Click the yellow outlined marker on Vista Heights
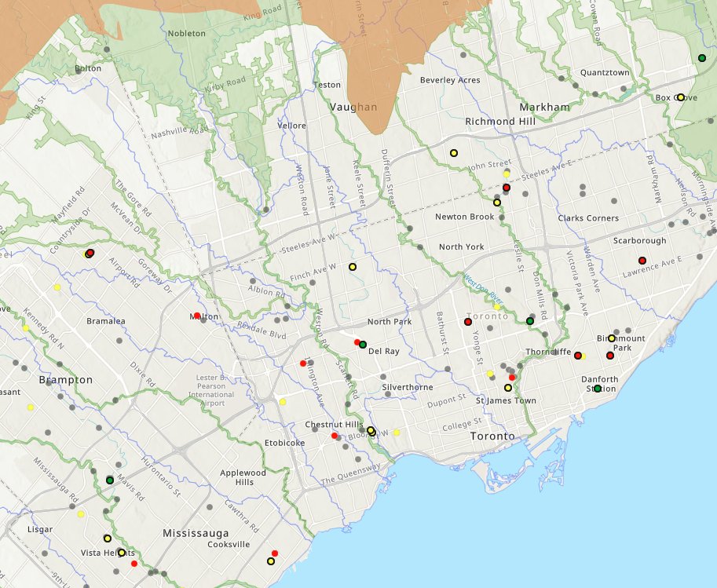This screenshot has height=588, width=717. 121,553
